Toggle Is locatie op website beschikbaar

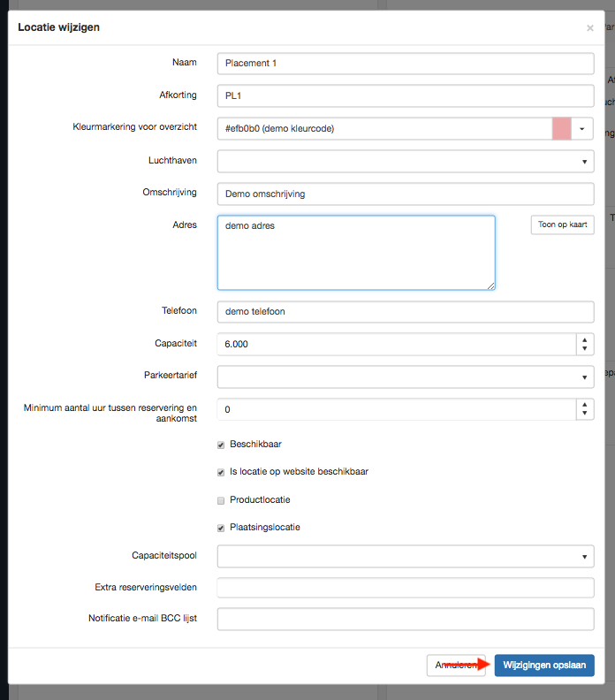[221, 472]
